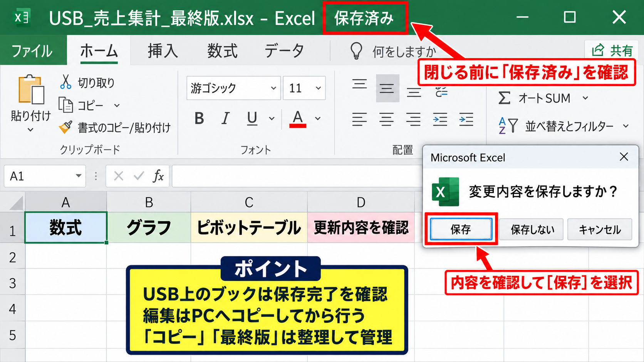Click the insert function fx icon
Image resolution: width=644 pixels, height=362 pixels.
(x=158, y=176)
